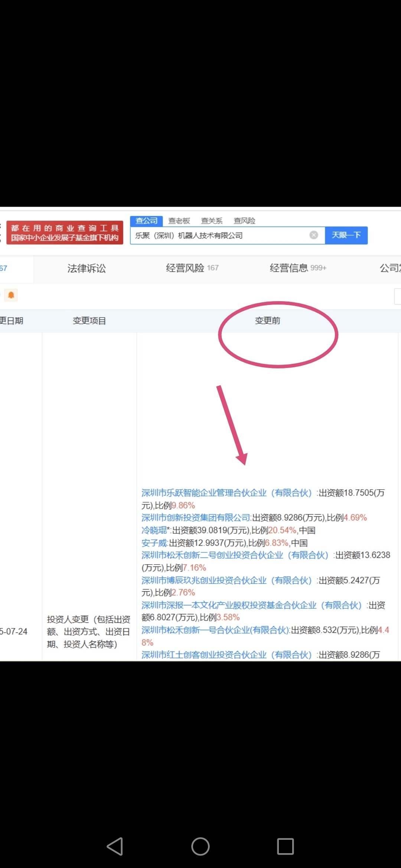Click the percentage 9.86%
The image size is (401, 868).
(183, 505)
